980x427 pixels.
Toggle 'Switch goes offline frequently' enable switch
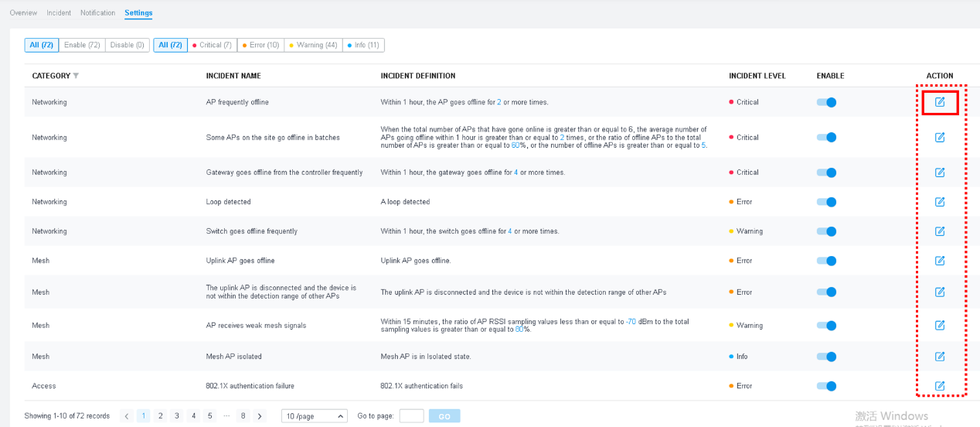pos(827,231)
